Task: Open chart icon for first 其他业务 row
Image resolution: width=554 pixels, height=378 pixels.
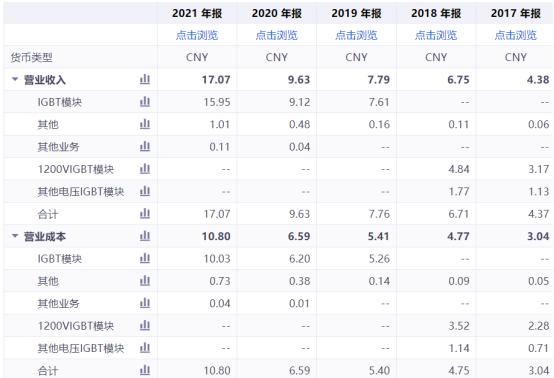Action: point(145,147)
